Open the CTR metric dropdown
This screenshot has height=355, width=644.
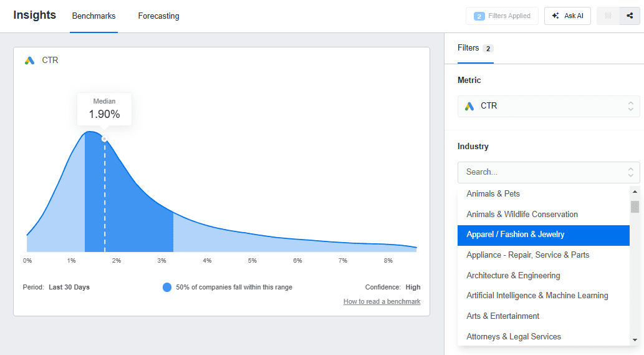(x=549, y=106)
